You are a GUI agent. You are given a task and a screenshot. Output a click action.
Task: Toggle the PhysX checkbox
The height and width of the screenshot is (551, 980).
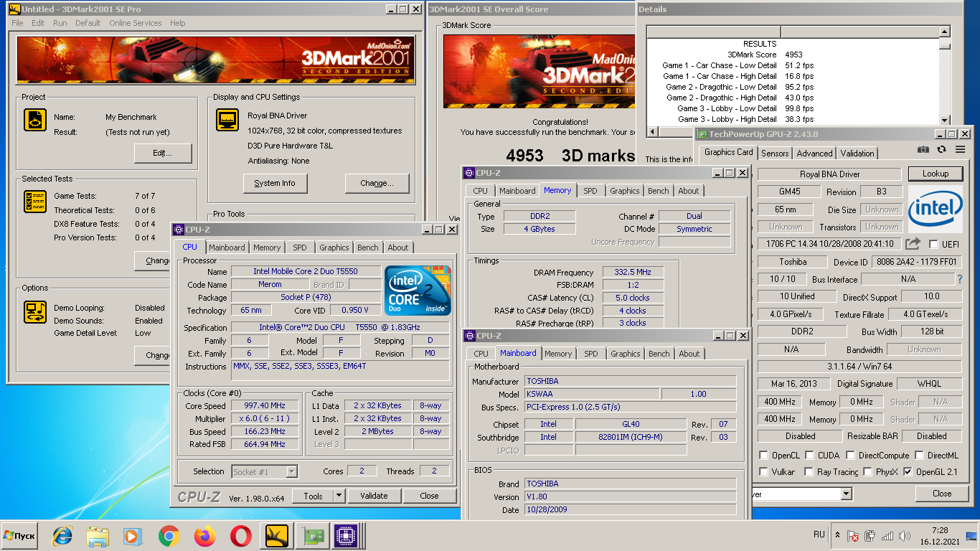[x=867, y=472]
